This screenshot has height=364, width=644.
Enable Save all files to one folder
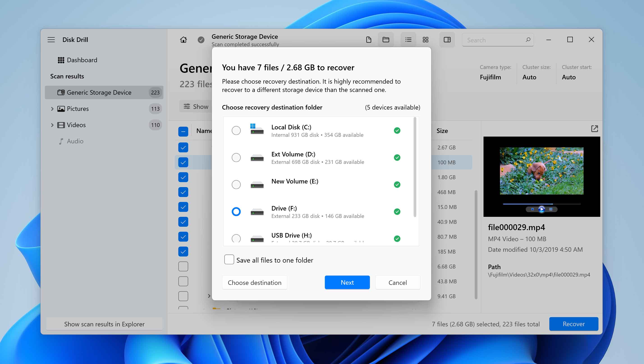(x=229, y=259)
